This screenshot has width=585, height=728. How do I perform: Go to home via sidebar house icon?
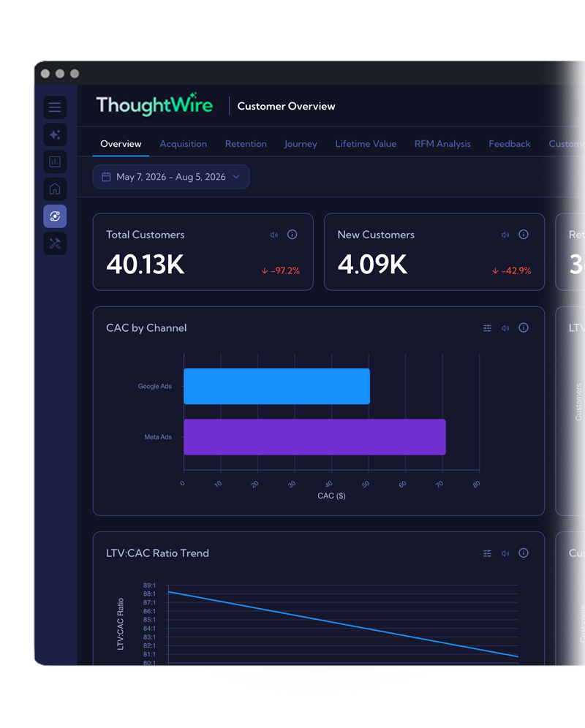pos(55,189)
